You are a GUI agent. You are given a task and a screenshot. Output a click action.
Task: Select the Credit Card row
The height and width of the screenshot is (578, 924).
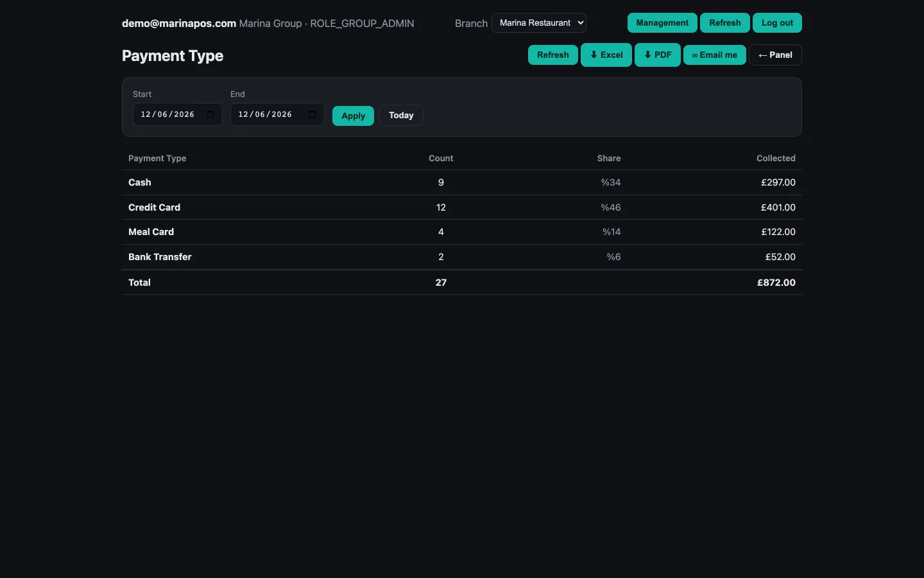click(x=462, y=207)
